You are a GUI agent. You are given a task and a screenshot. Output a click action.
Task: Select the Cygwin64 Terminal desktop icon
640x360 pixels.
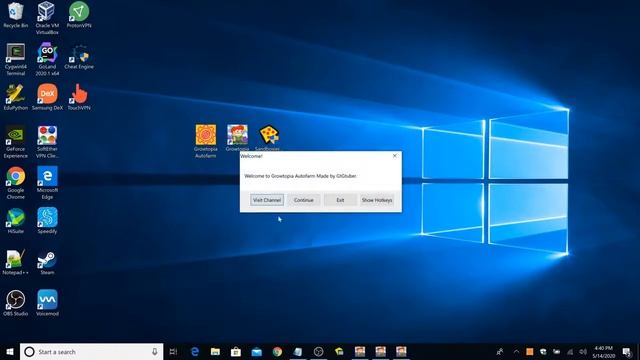coord(16,59)
